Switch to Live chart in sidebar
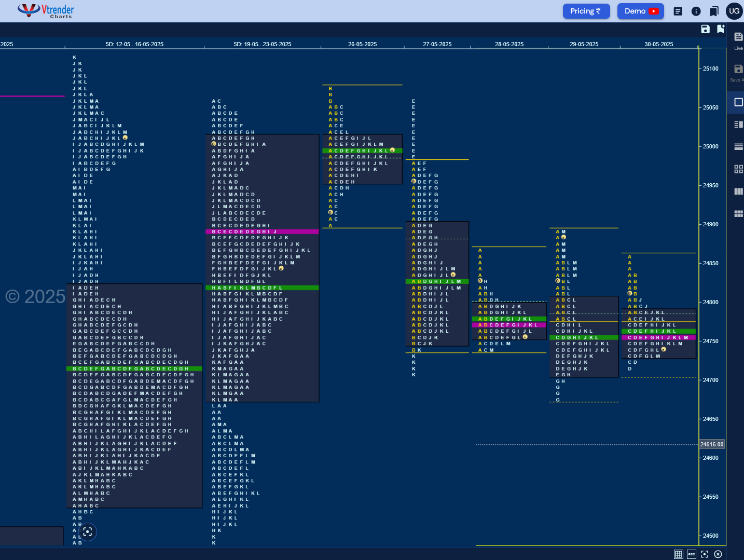The width and height of the screenshot is (744, 560). (738, 40)
